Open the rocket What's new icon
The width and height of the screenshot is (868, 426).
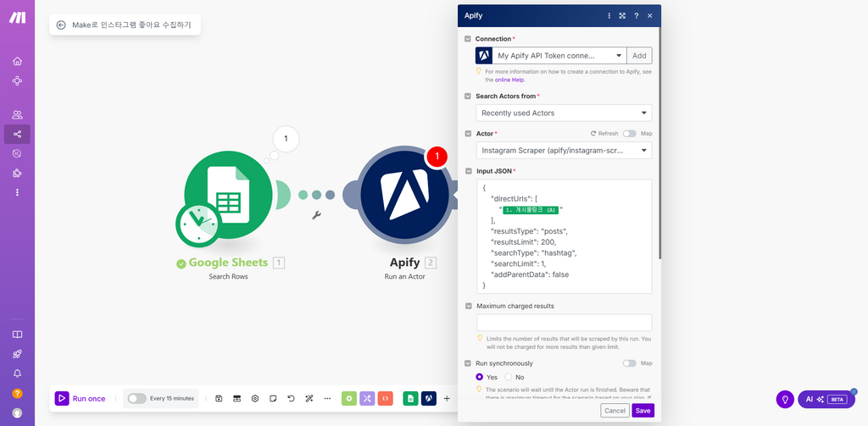point(17,354)
